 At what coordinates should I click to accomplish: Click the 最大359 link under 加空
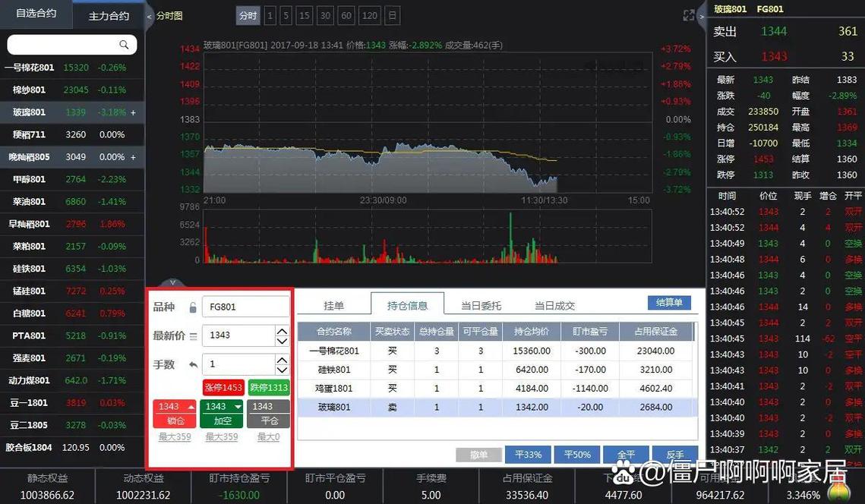[221, 436]
